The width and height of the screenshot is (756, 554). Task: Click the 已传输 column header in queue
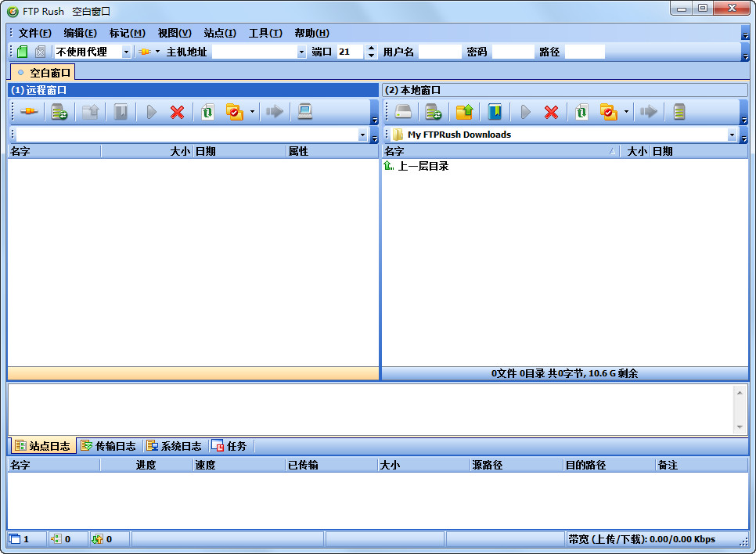click(331, 466)
